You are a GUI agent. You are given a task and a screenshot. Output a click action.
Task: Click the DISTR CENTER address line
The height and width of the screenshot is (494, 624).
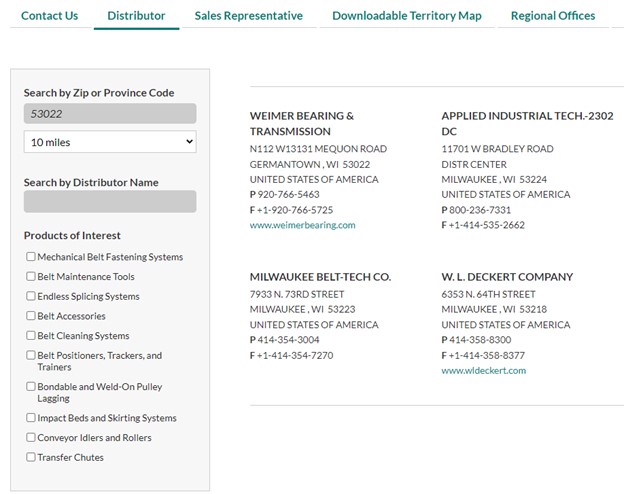click(474, 164)
